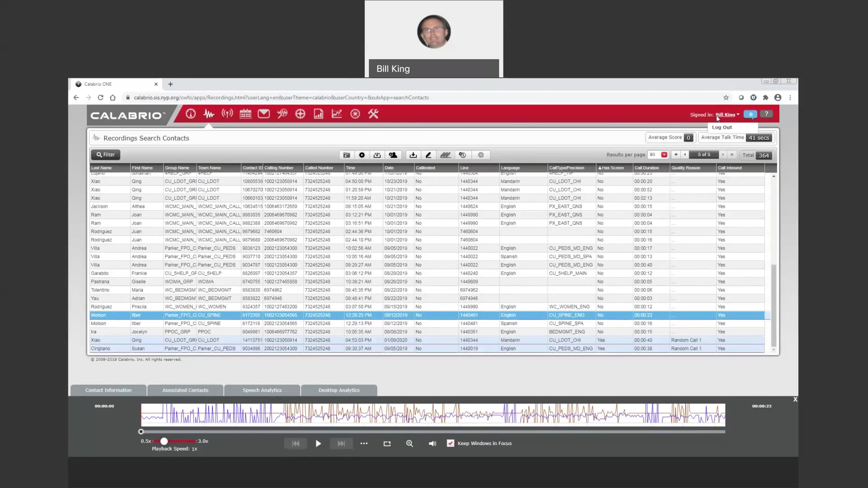The width and height of the screenshot is (868, 488).
Task: Open Live Monitoring broadcast icon
Action: click(227, 114)
